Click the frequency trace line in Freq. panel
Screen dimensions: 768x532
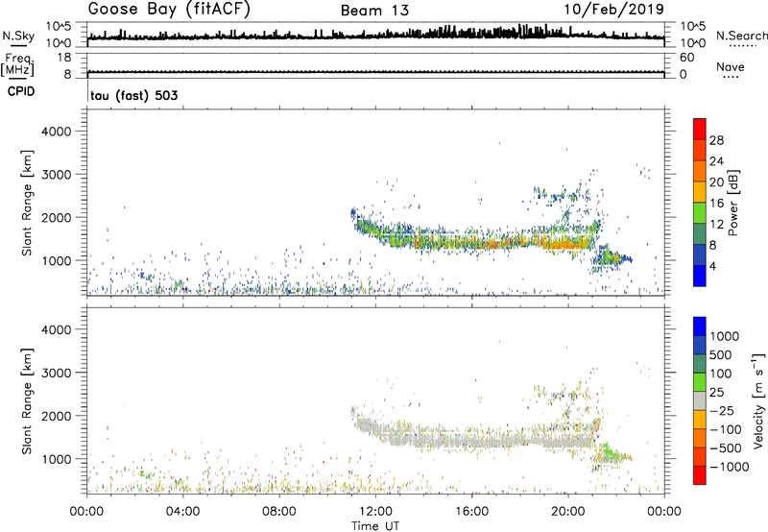tap(375, 72)
